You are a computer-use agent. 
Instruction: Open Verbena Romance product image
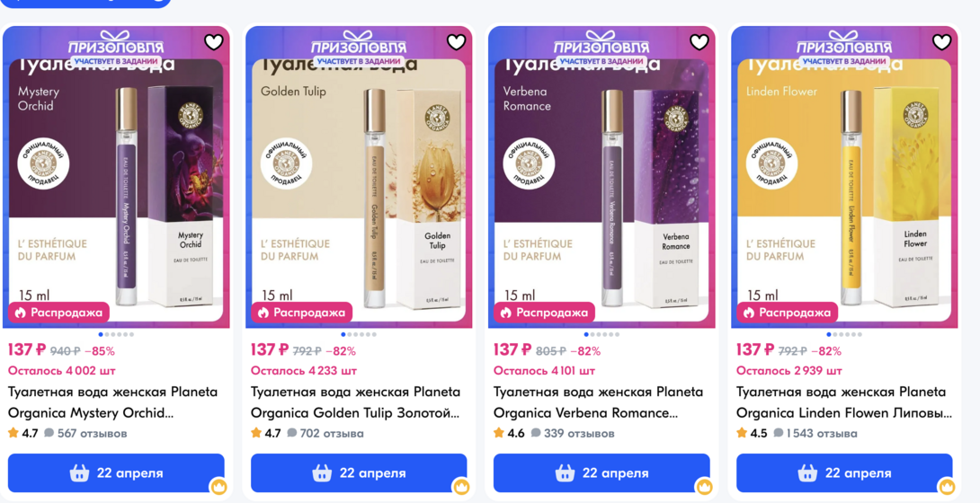pos(601,177)
